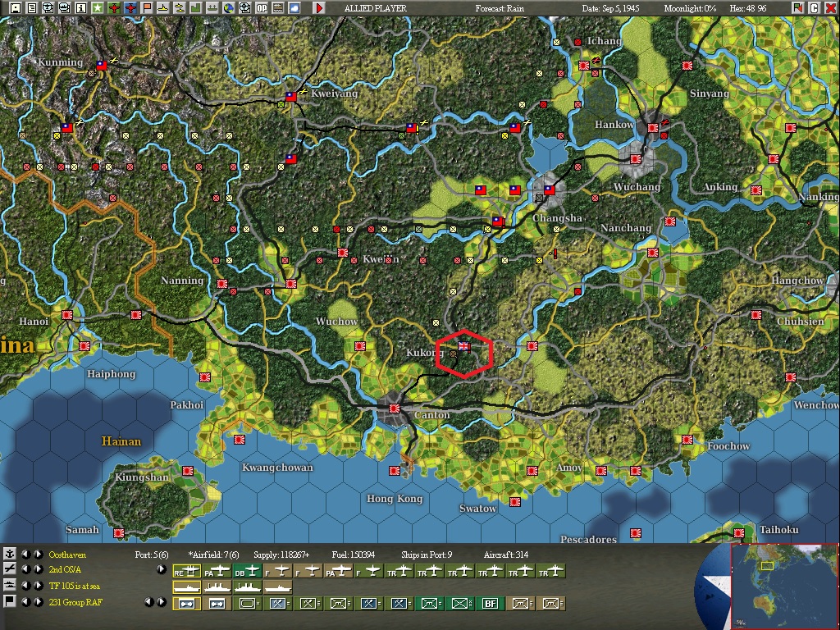Click the ship icon beside TF 105
840x630 pixels.
(10, 585)
